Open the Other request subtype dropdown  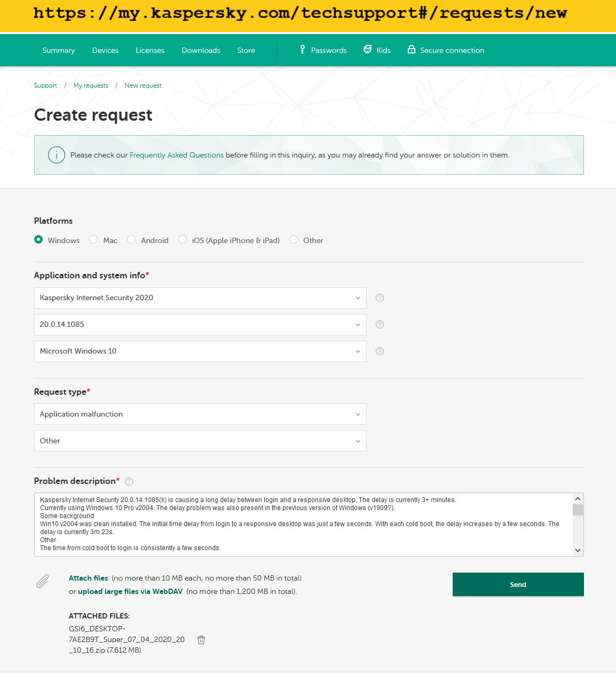200,441
